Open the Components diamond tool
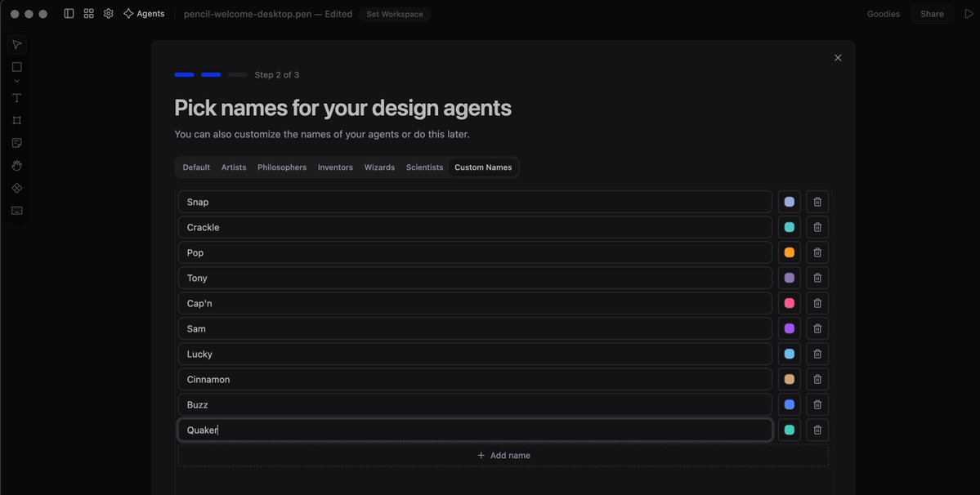This screenshot has width=980, height=495. coord(17,188)
